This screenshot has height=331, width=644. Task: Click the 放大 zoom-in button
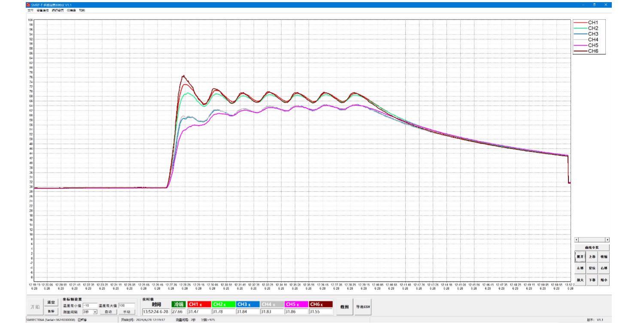pos(580,279)
